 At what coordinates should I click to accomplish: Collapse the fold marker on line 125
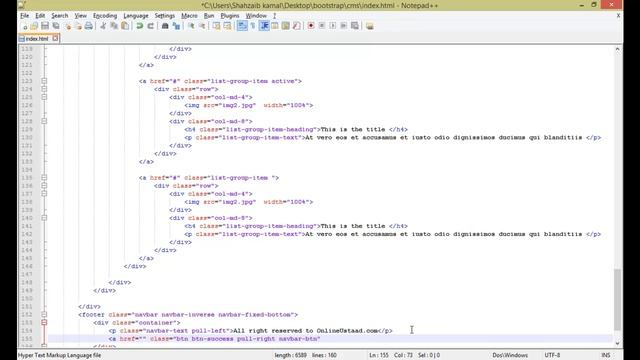pos(44,97)
